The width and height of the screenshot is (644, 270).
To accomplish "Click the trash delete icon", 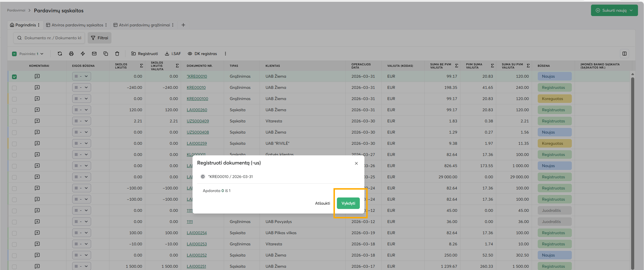I will pyautogui.click(x=117, y=54).
